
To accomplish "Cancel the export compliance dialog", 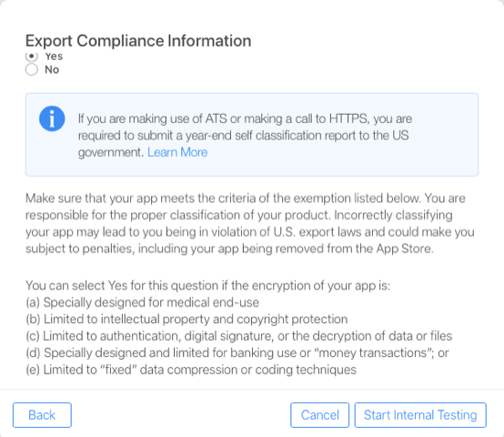I will 319,415.
